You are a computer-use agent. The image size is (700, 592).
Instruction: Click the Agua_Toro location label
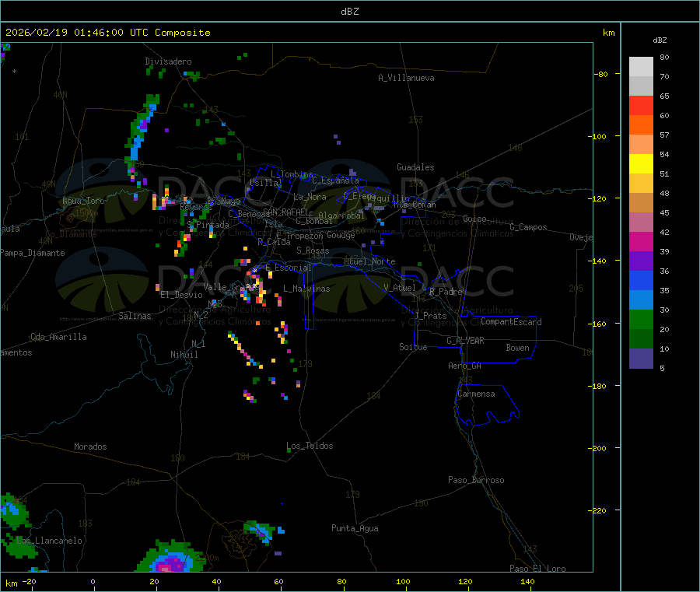click(83, 201)
